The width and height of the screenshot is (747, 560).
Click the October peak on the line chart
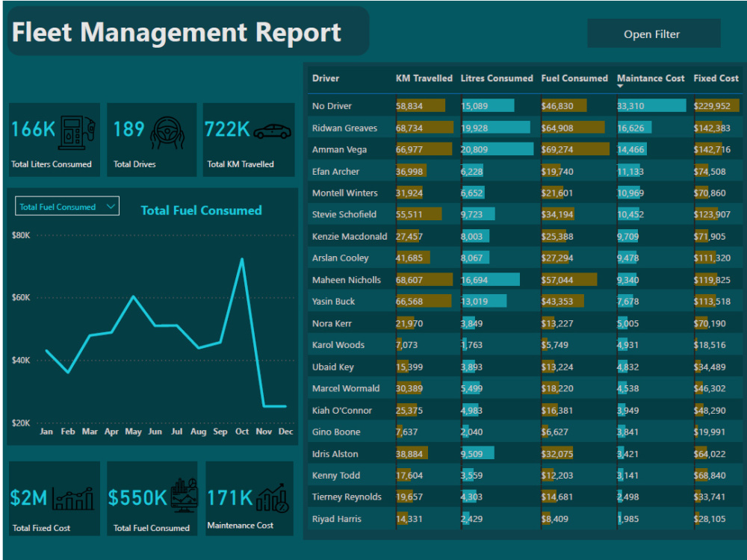point(241,258)
